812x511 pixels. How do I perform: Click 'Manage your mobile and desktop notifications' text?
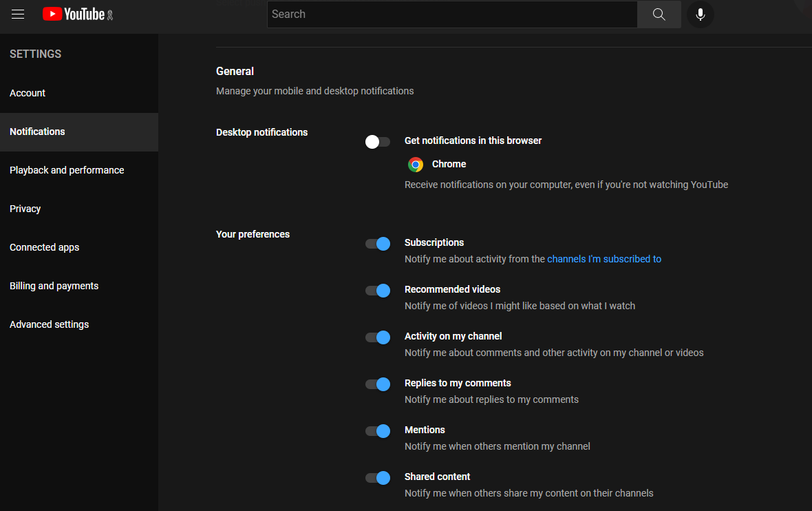tap(315, 91)
